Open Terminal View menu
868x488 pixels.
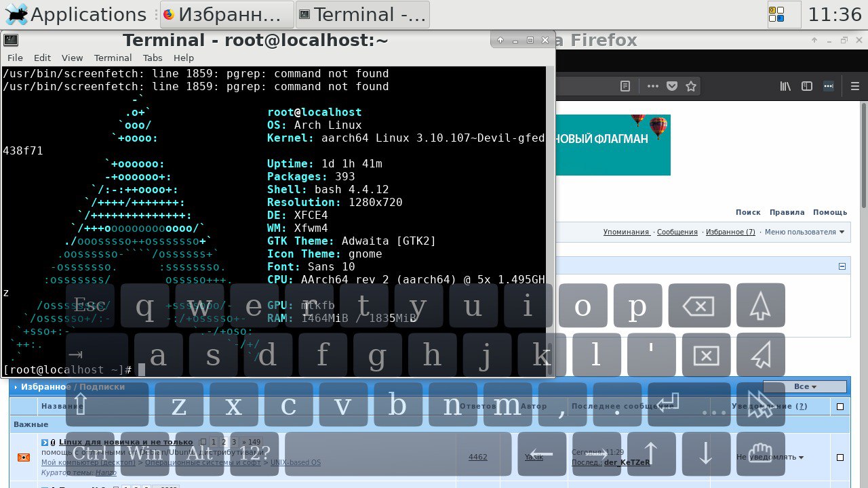(x=72, y=58)
